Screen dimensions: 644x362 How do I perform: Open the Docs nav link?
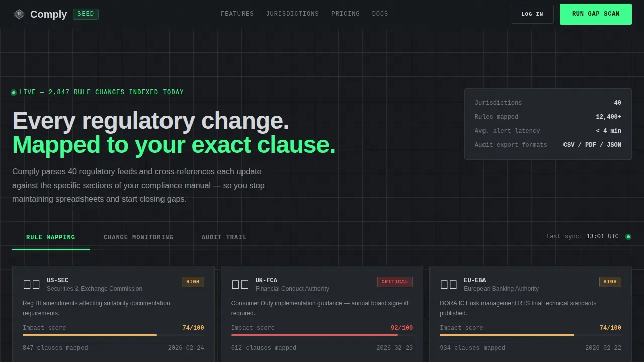[x=380, y=14]
